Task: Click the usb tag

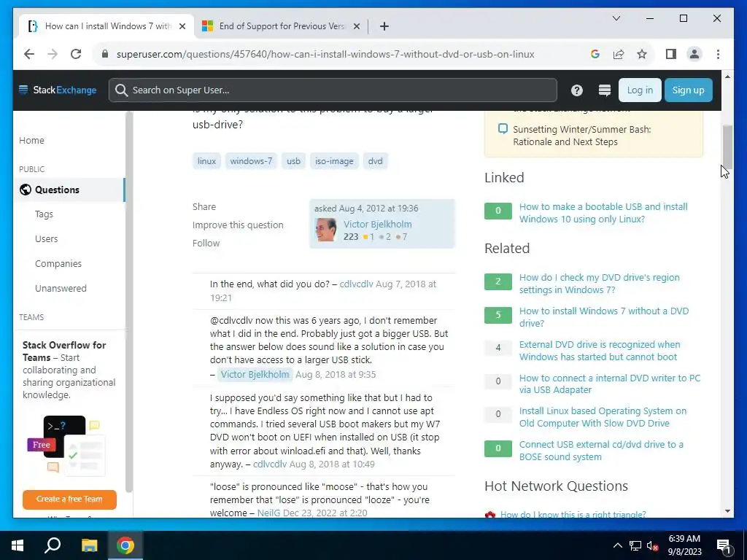Action: [x=293, y=161]
